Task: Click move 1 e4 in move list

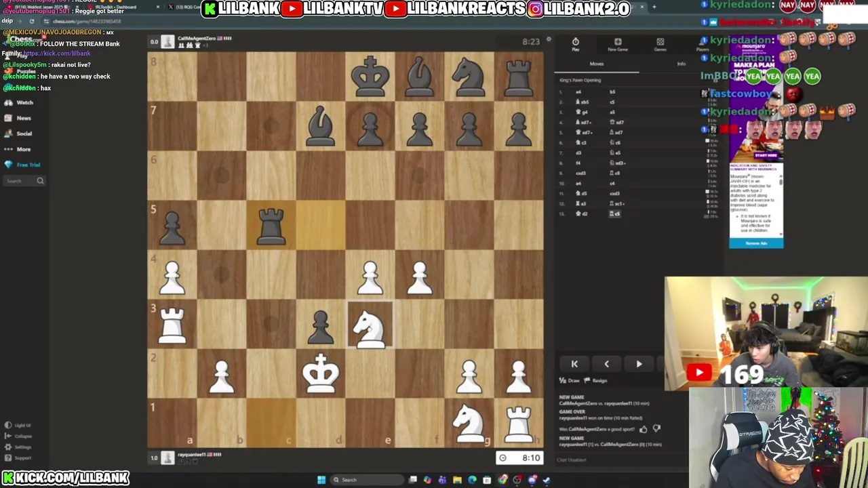Action: (578, 91)
